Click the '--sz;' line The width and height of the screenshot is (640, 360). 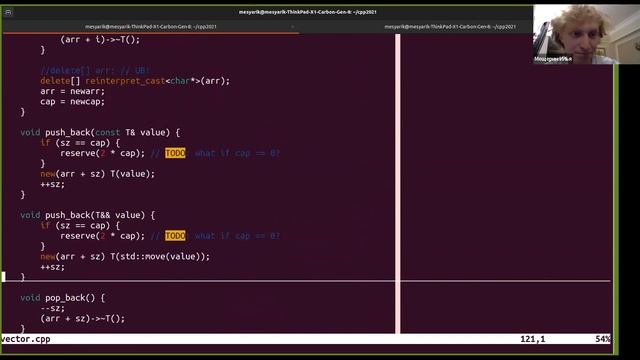pyautogui.click(x=53, y=308)
